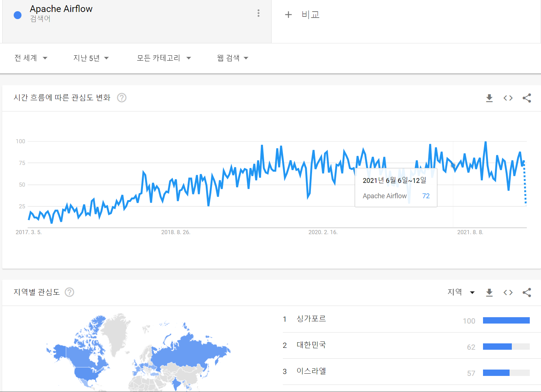Open the 지난 5년 time range dropdown
The width and height of the screenshot is (541, 392).
click(x=91, y=58)
